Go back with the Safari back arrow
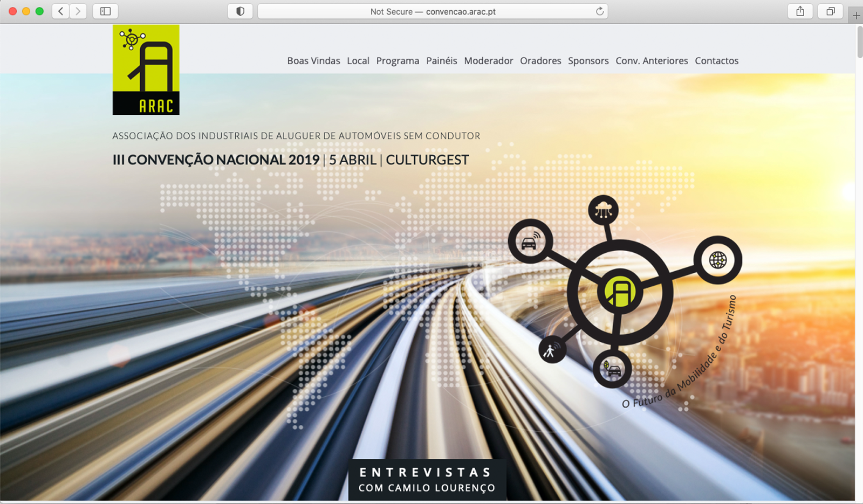Screen dimensions: 863x504 click(60, 11)
